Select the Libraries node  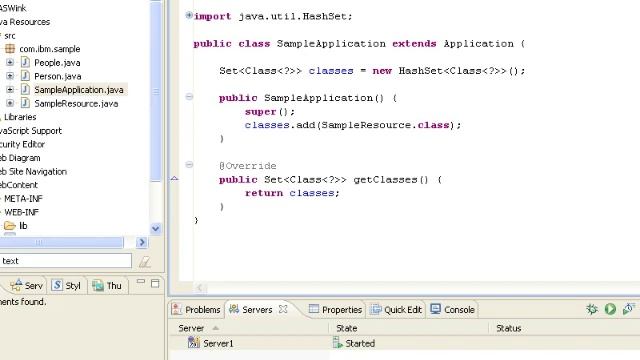click(20, 117)
